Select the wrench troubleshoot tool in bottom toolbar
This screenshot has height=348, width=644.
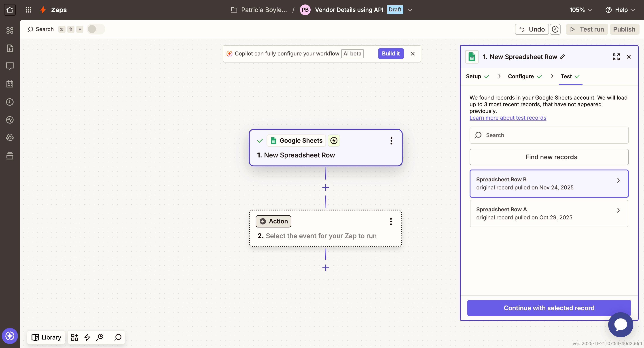tap(100, 337)
